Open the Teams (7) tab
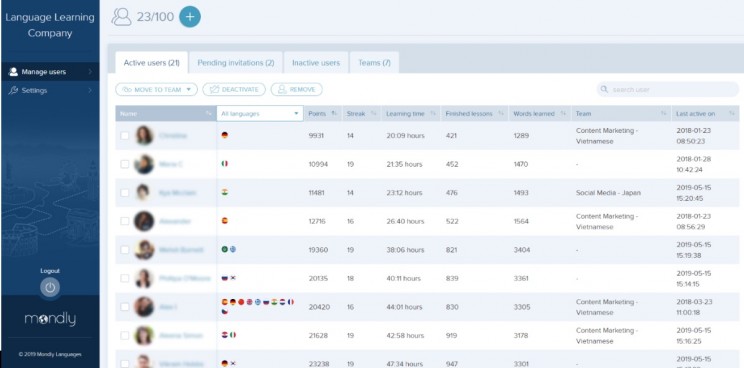 (x=374, y=63)
